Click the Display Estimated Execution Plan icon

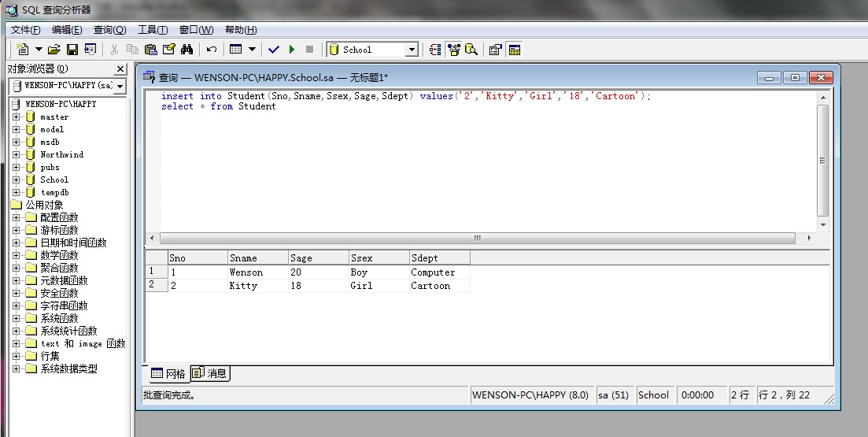pos(435,50)
